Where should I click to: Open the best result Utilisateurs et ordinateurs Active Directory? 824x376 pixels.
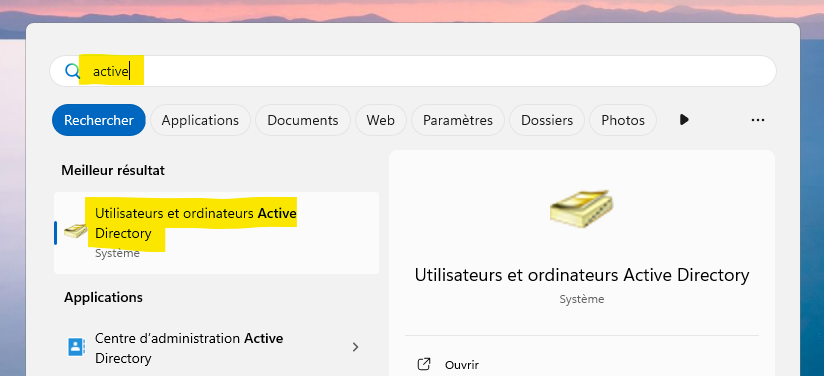click(217, 232)
